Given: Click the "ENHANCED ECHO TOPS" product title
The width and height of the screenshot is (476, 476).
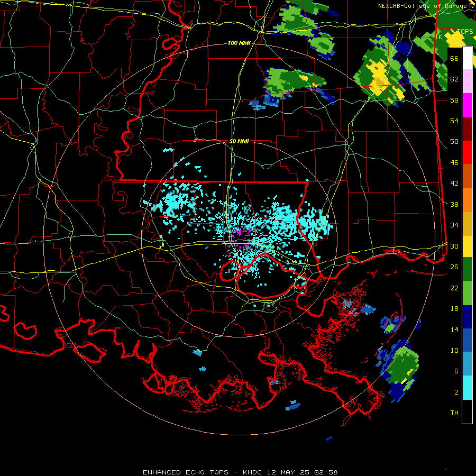Looking at the screenshot, I should (186, 472).
